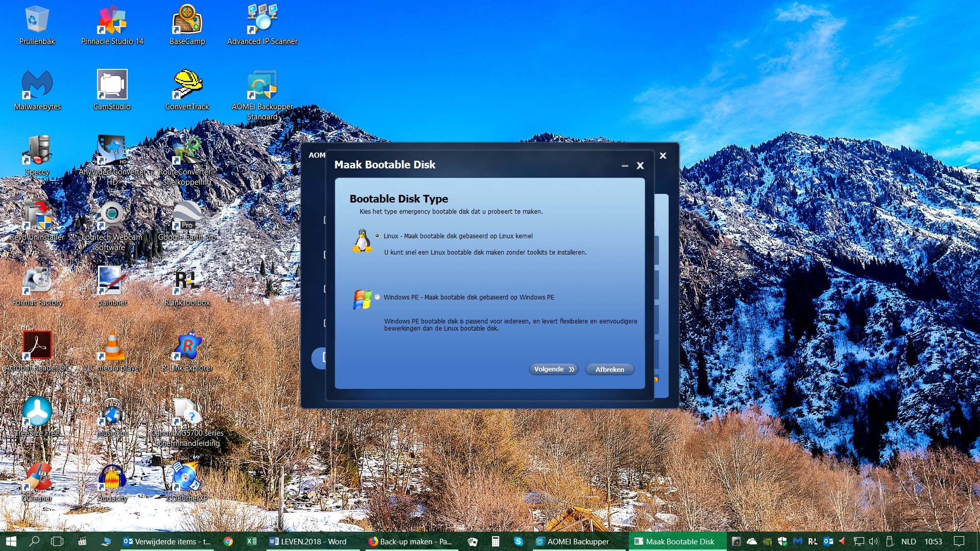Switch to LEVEN.2018 Word taskbar item
Image resolution: width=980 pixels, height=551 pixels.
308,541
